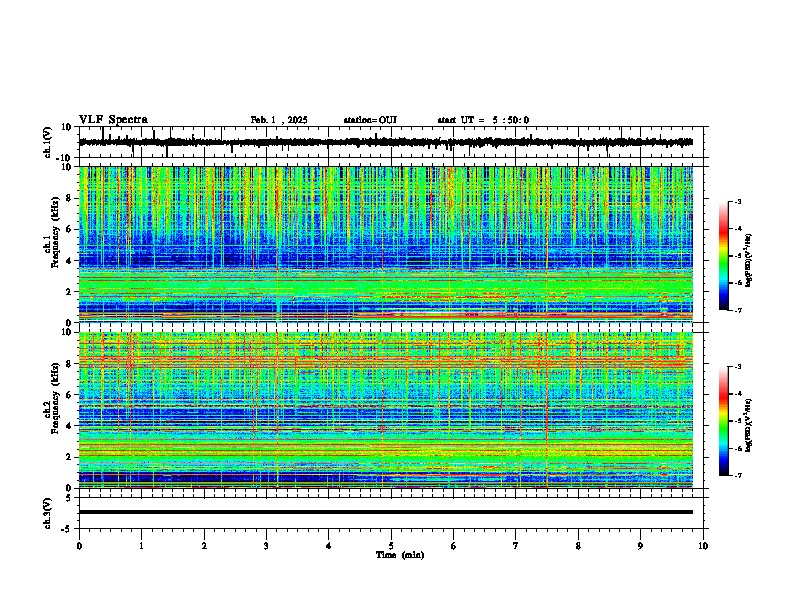Click the '-3' label on ch.2 color bar
The height and width of the screenshot is (612, 792).
click(x=738, y=367)
